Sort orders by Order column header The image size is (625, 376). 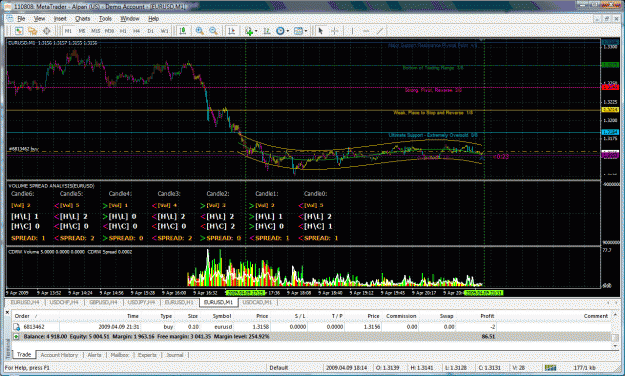[22, 316]
